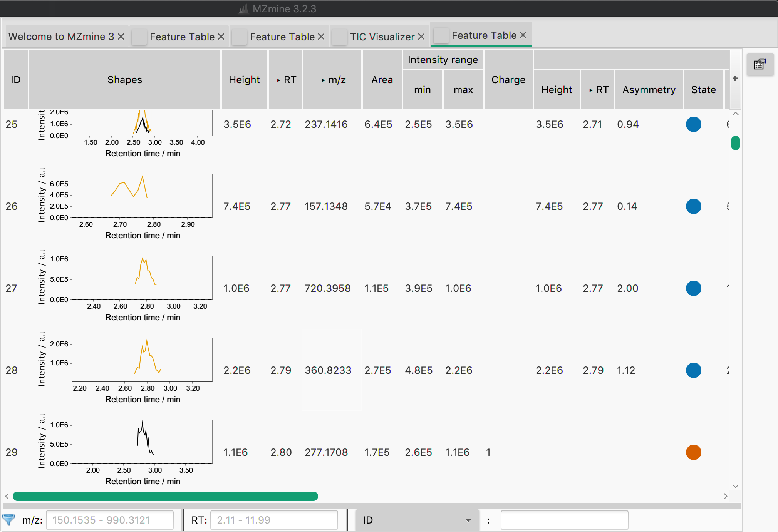
Task: Click the blue state dot for row 28
Action: pos(693,370)
